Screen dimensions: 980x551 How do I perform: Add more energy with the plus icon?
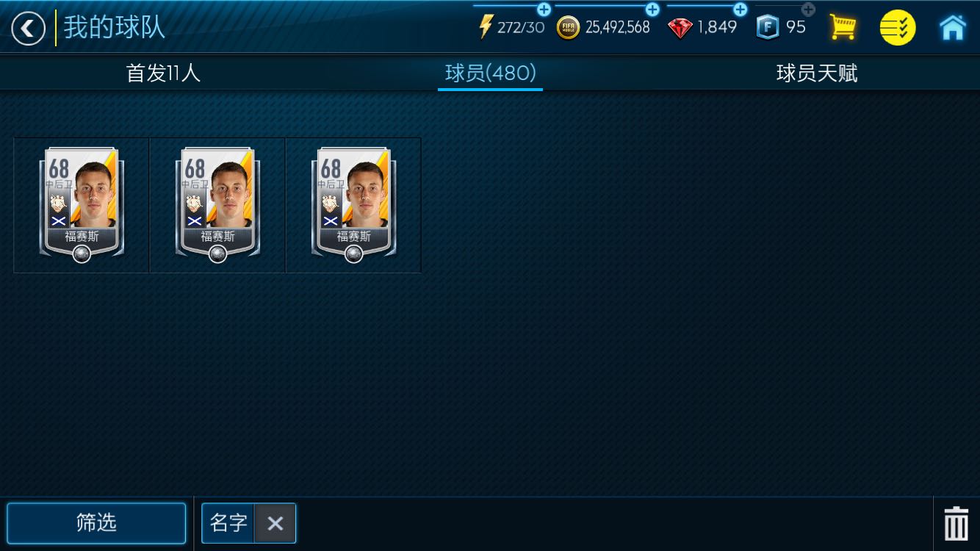click(x=544, y=10)
